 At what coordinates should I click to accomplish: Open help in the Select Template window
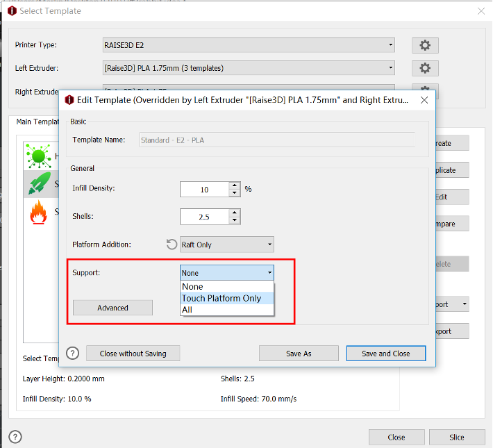point(15,437)
